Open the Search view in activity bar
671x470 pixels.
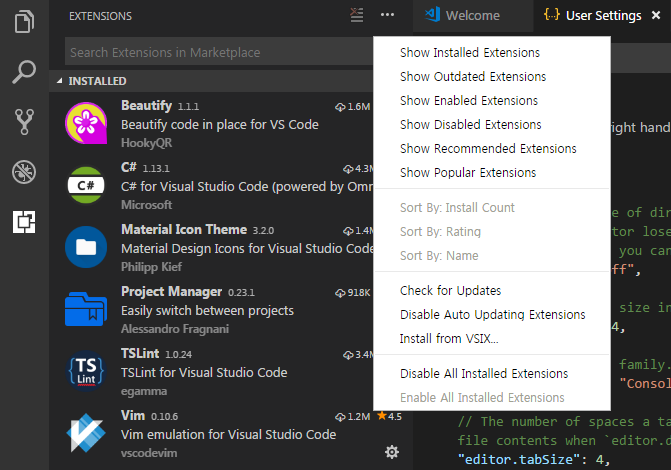24,71
